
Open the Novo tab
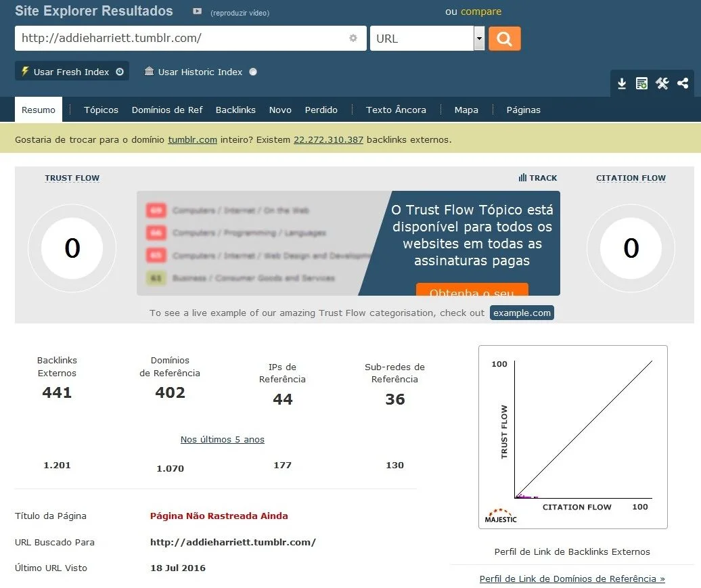coord(280,110)
